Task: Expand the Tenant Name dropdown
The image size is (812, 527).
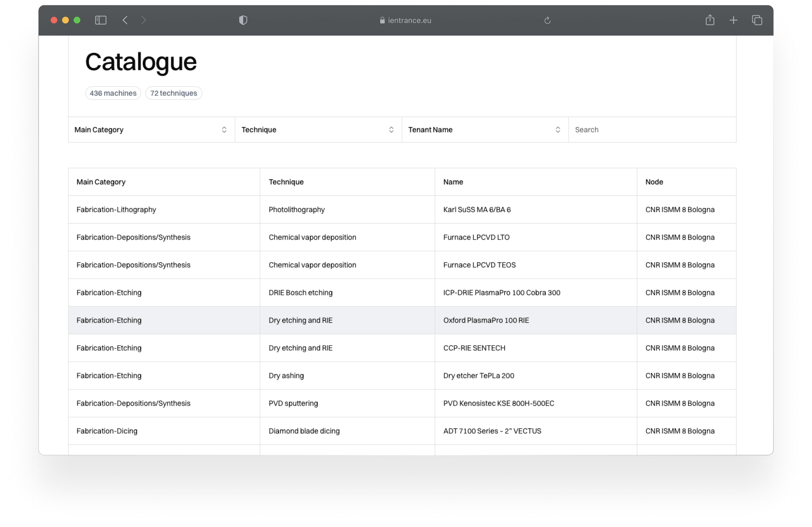Action: [485, 130]
